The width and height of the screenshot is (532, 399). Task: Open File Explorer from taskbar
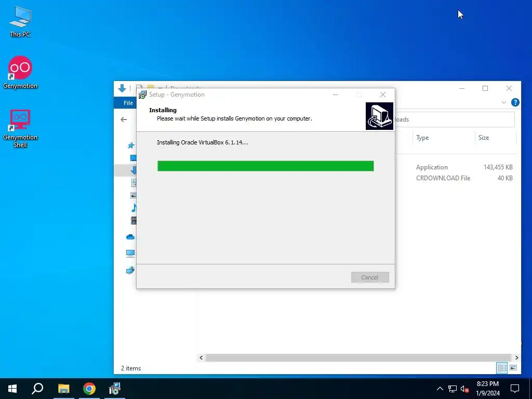[63, 389]
